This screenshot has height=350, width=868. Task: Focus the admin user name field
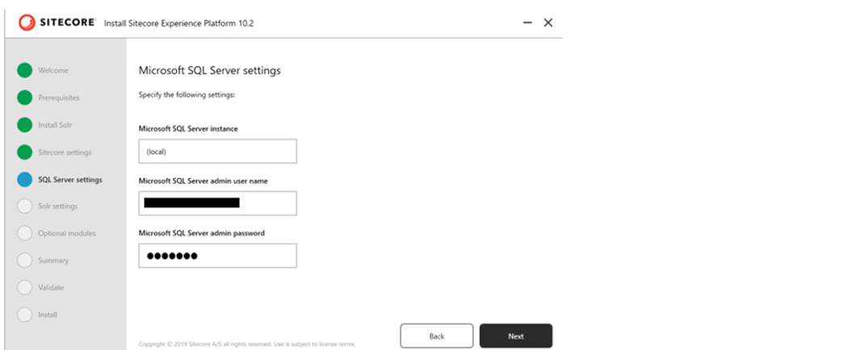217,203
